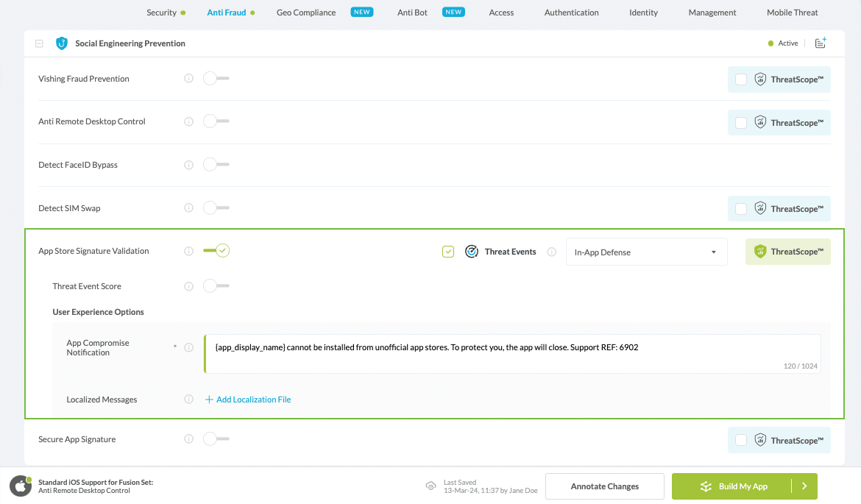Collapse the Social Engineering Prevention section
The height and width of the screenshot is (504, 861).
(40, 43)
